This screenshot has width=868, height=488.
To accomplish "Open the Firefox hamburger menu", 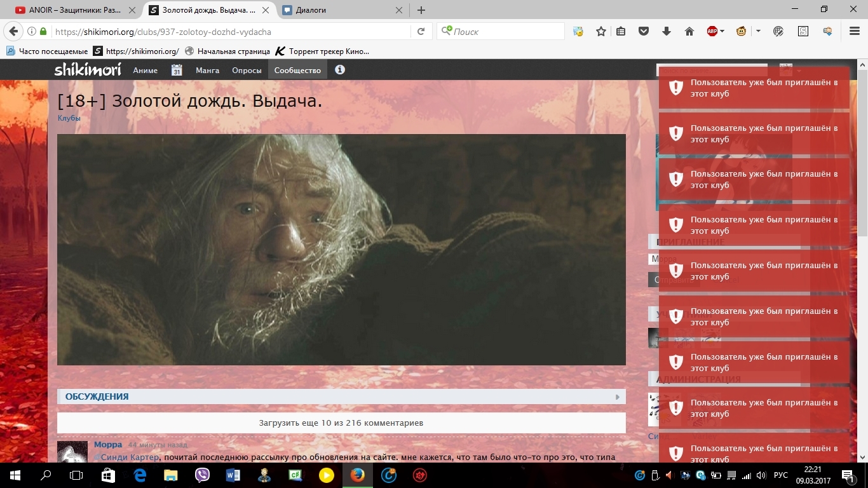I will click(855, 31).
